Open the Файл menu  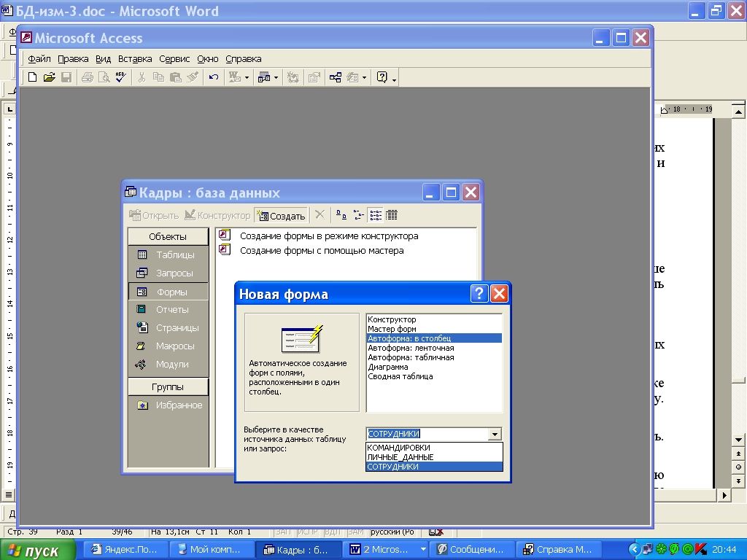pos(39,58)
